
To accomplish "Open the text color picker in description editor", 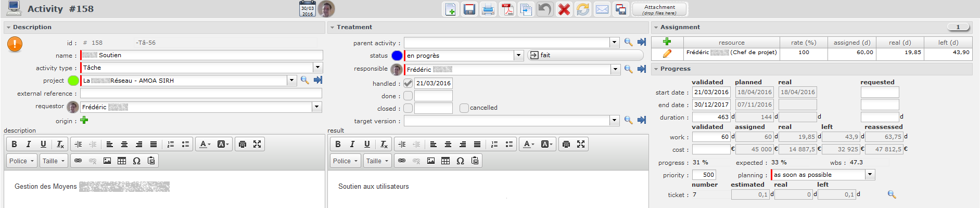I will tap(205, 144).
